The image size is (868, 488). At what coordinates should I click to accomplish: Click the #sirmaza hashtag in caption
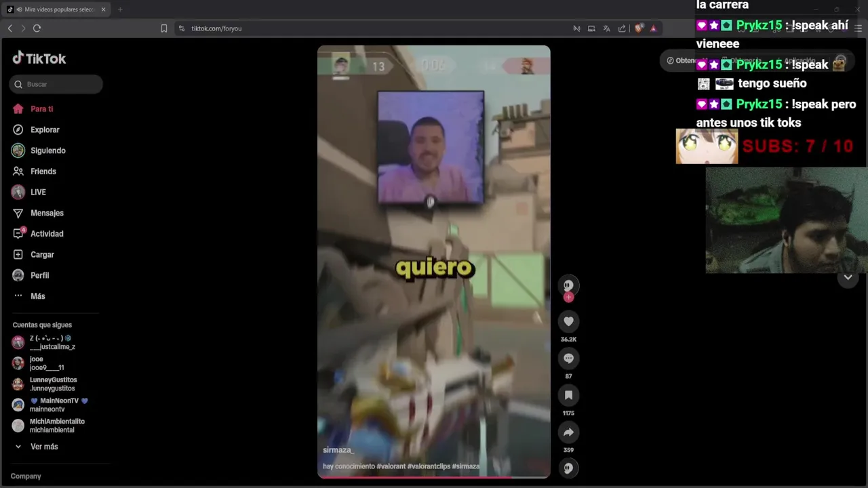466,466
